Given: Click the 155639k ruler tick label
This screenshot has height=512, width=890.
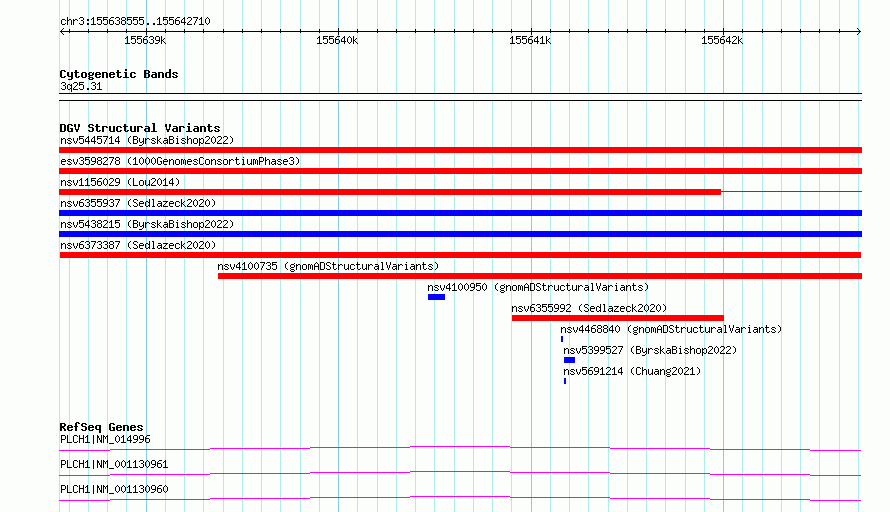Looking at the screenshot, I should click(x=145, y=40).
